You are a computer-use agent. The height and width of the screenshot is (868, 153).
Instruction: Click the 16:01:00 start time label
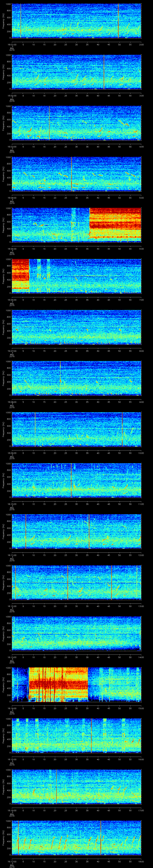tap(12, 44)
